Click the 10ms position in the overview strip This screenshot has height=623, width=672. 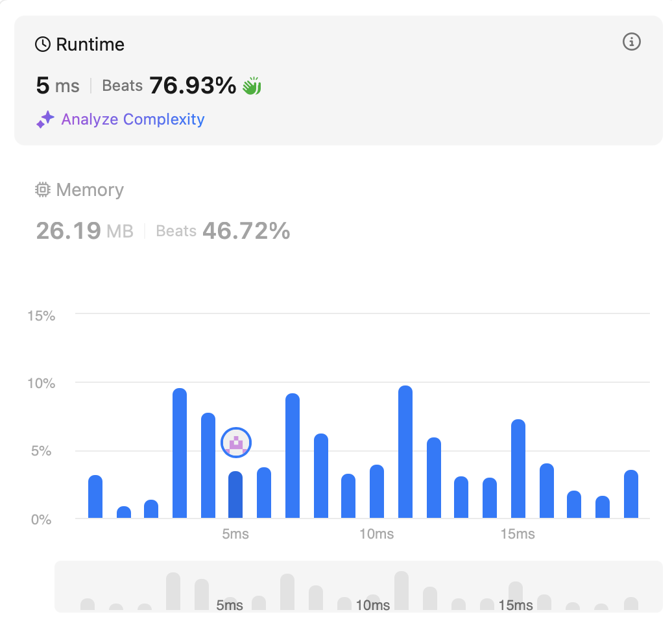(373, 605)
